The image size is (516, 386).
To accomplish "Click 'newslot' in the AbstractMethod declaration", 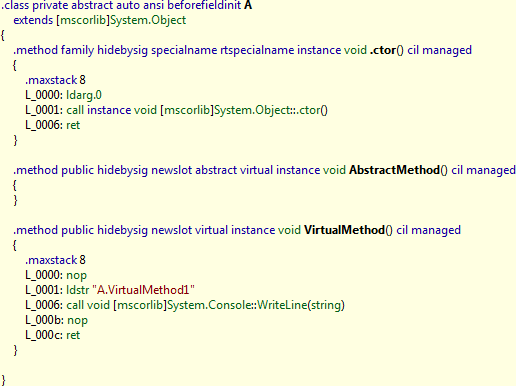I will pos(172,170).
